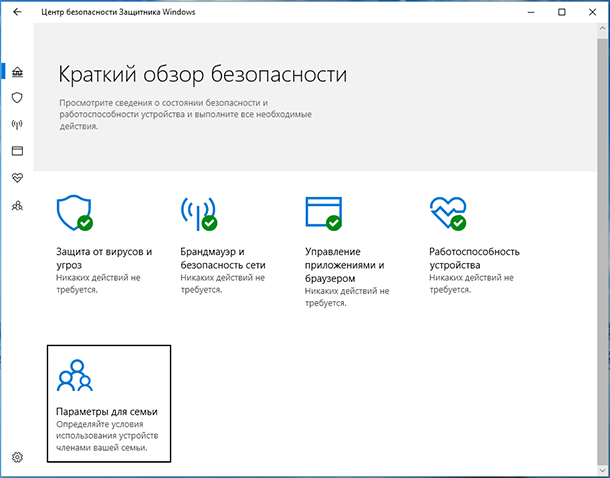610x478 pixels.
Task: Open firewall and network icon in sidebar
Action: (17, 124)
